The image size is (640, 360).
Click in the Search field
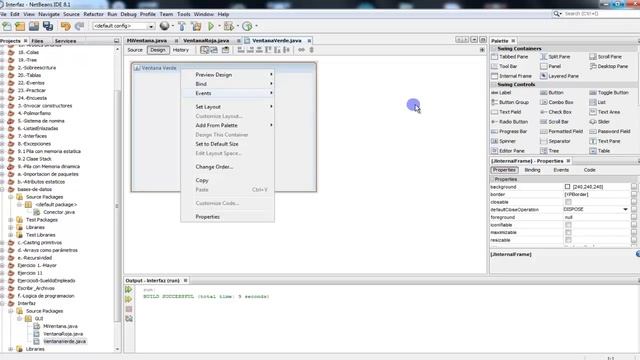click(x=599, y=14)
